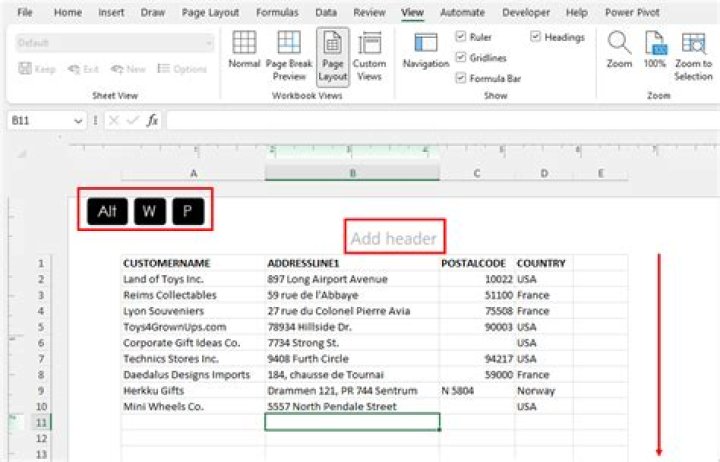This screenshot has width=720, height=462.
Task: Click the greyed New sheet view button
Action: click(128, 69)
